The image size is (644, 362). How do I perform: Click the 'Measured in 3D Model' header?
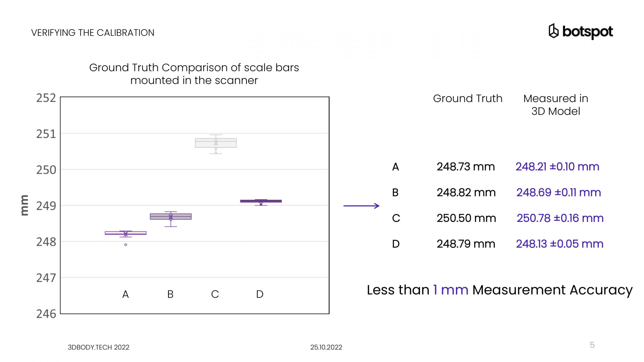pos(555,105)
